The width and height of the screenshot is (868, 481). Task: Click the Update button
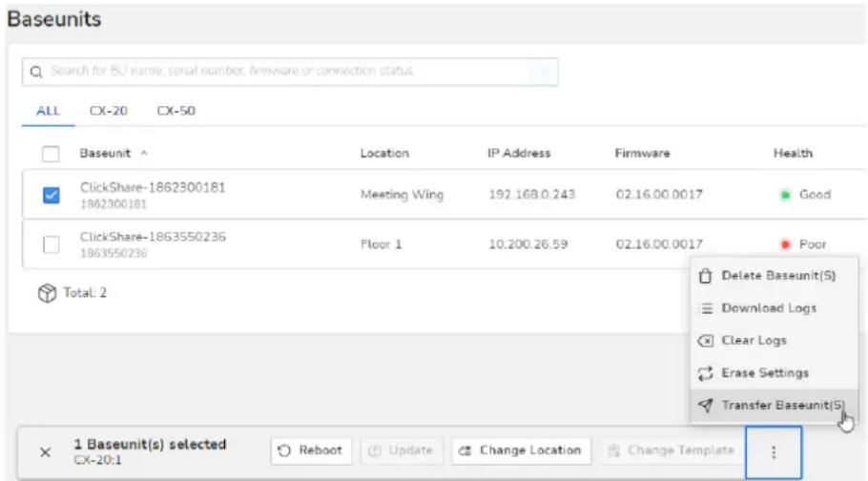click(x=402, y=450)
